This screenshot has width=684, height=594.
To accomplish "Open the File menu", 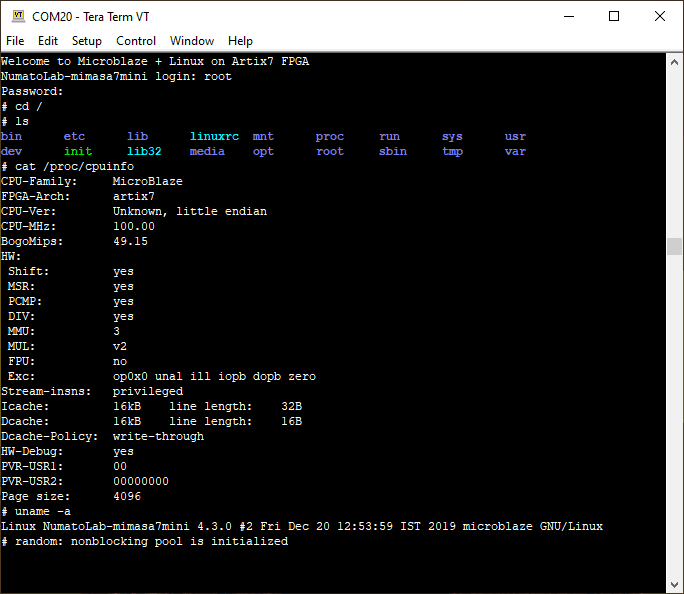I will [15, 41].
